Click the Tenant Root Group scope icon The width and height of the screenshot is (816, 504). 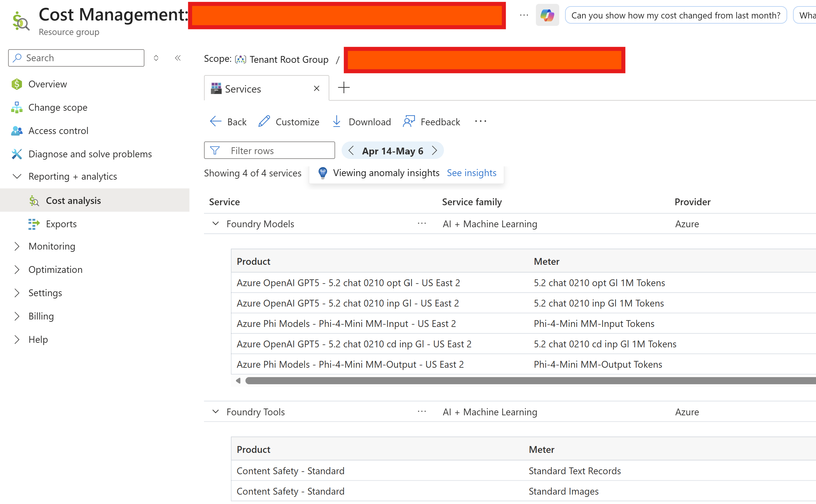click(x=241, y=59)
